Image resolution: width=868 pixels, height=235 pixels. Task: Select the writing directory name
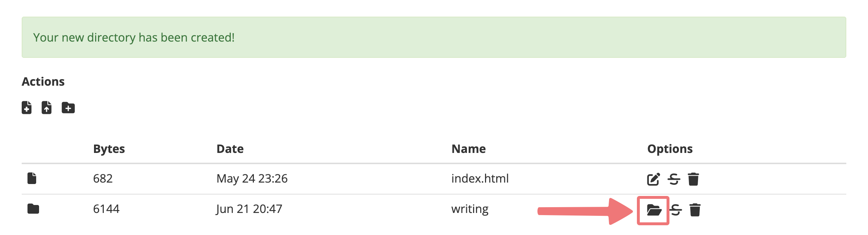pyautogui.click(x=470, y=209)
